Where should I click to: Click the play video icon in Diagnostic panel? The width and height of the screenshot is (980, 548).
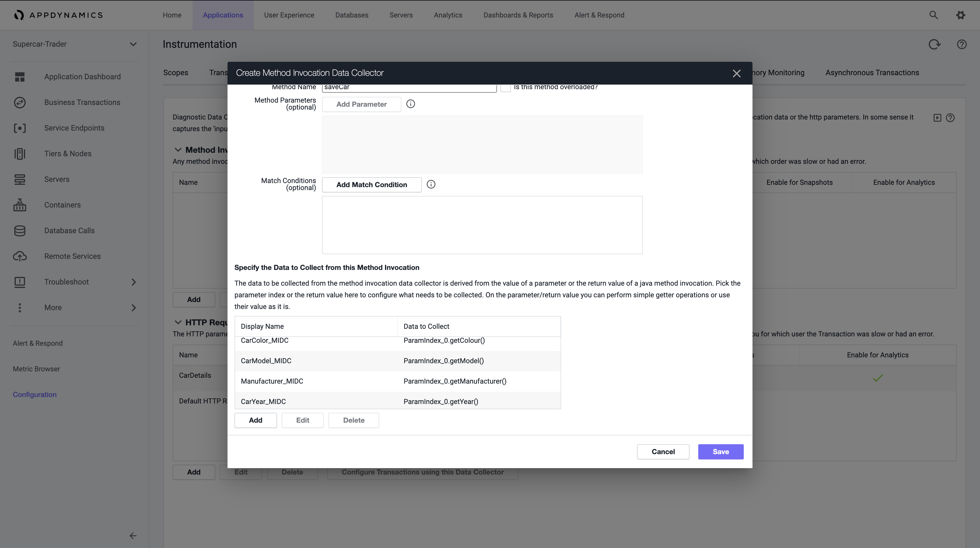[x=937, y=118]
